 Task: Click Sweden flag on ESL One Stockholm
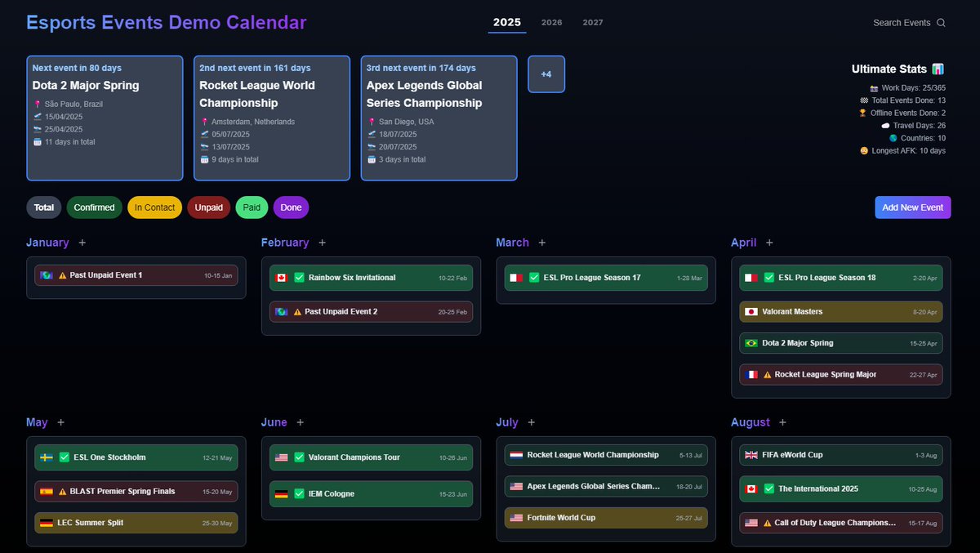(47, 457)
